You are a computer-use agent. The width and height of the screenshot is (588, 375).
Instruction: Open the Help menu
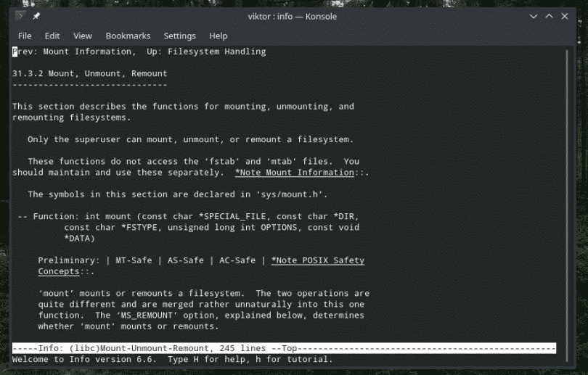point(219,36)
